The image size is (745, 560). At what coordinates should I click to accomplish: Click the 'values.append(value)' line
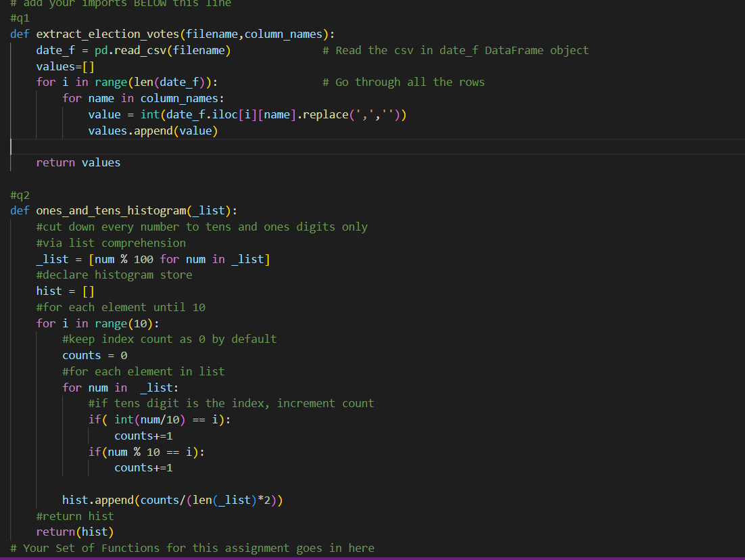point(153,131)
